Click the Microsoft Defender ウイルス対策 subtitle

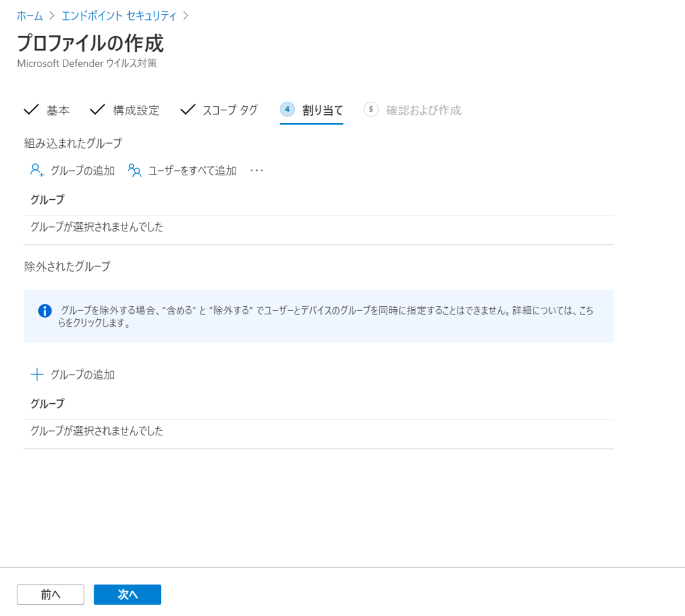[x=87, y=64]
